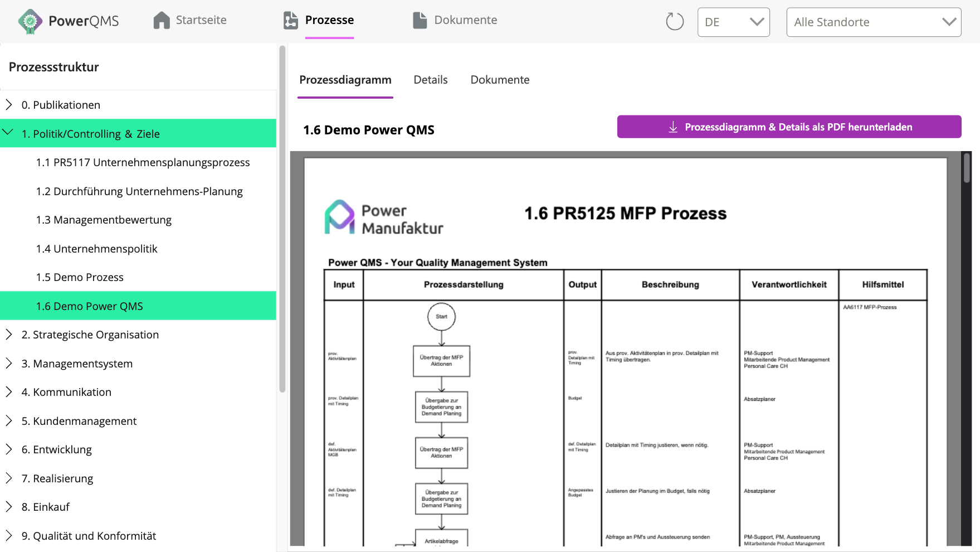Click the PowerQMS brand name text
This screenshot has height=552, width=980.
tap(84, 21)
